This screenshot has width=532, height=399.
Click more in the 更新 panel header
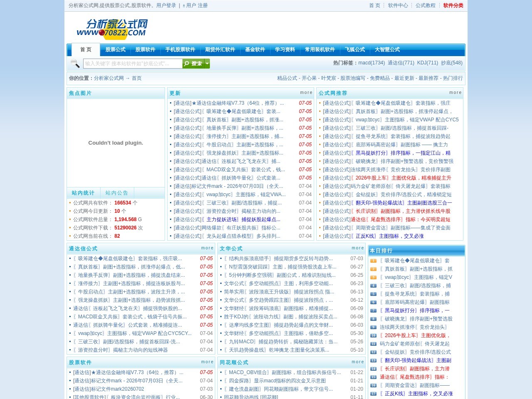pos(306,93)
